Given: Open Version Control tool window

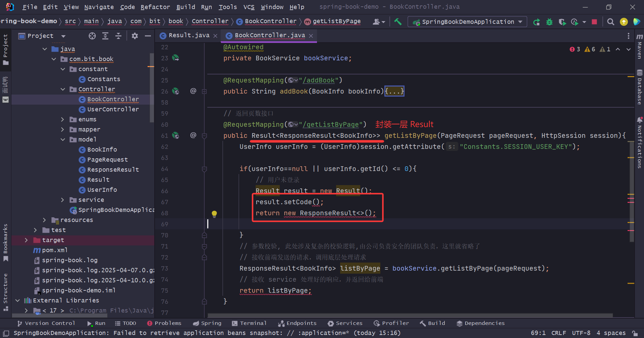Looking at the screenshot, I should 46,323.
